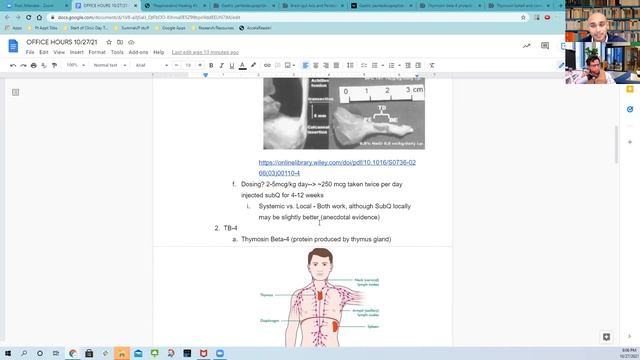Decrease indent of selected text
The height and width of the screenshot is (360, 640).
pos(408,65)
